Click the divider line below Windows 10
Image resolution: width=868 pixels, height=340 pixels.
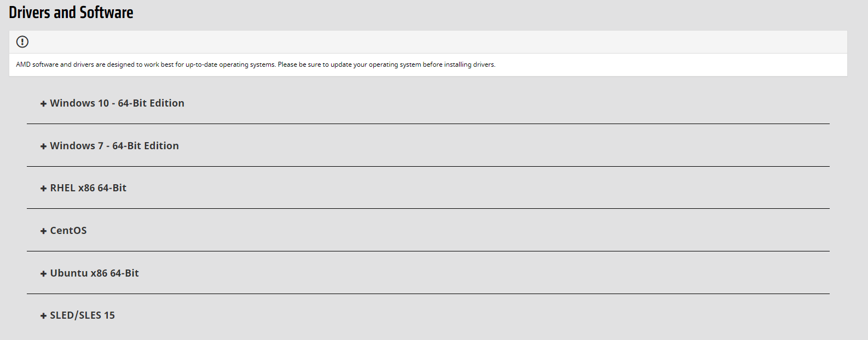(428, 124)
